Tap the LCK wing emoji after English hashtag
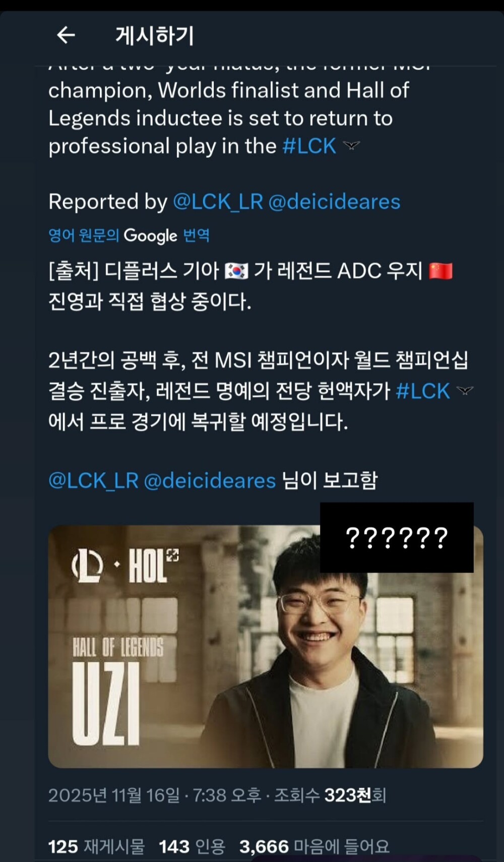The width and height of the screenshot is (504, 862). coord(351,146)
